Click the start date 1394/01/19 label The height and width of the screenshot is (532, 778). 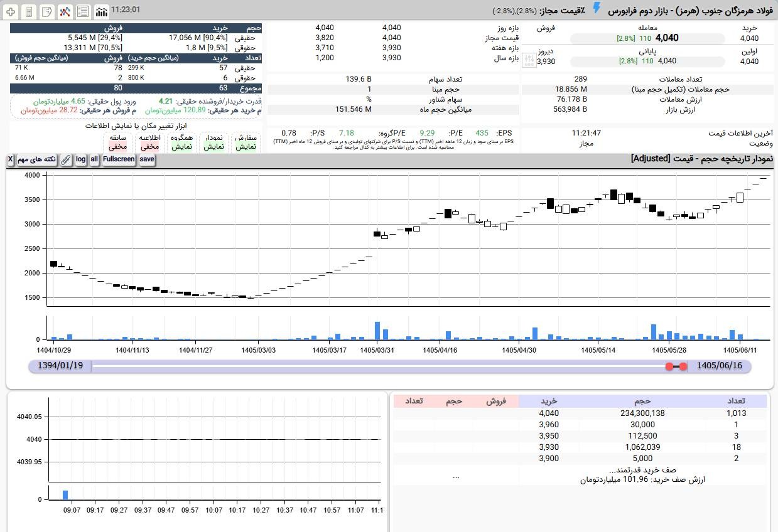[60, 366]
